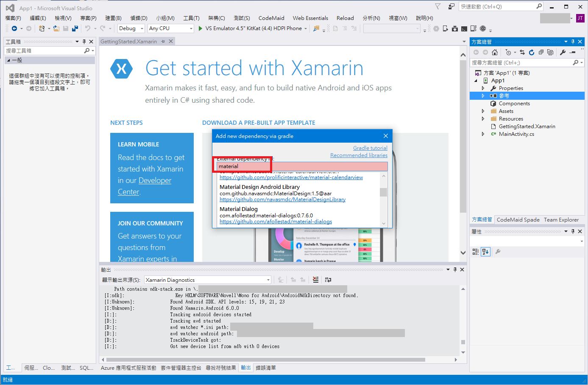This screenshot has height=385, width=588.
Task: Click Clear All icon in Output panel
Action: pyautogui.click(x=315, y=280)
